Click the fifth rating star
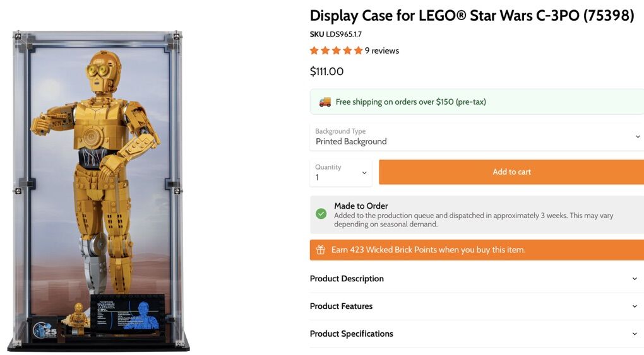Image resolution: width=644 pixels, height=355 pixels. (x=358, y=50)
